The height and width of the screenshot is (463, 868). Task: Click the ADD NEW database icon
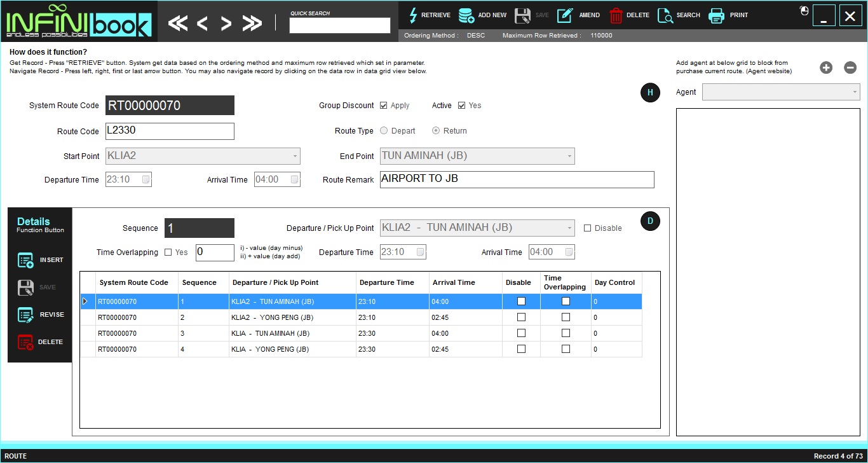pos(466,15)
